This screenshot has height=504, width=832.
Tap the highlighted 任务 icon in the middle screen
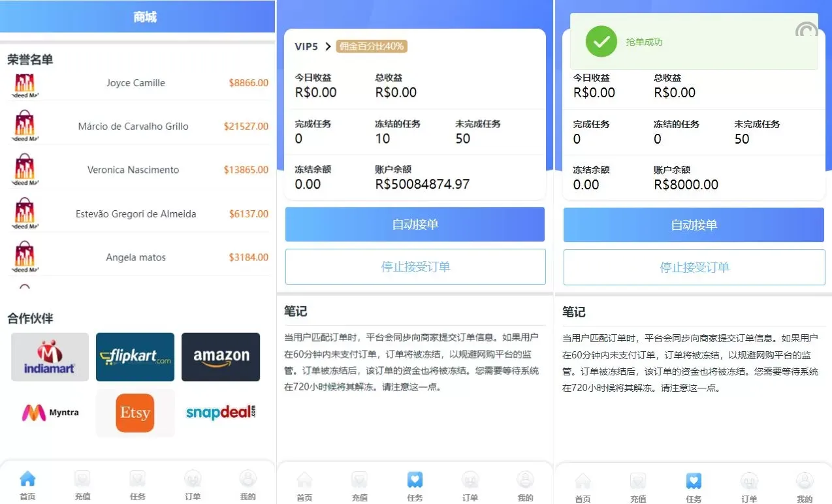[x=415, y=480]
